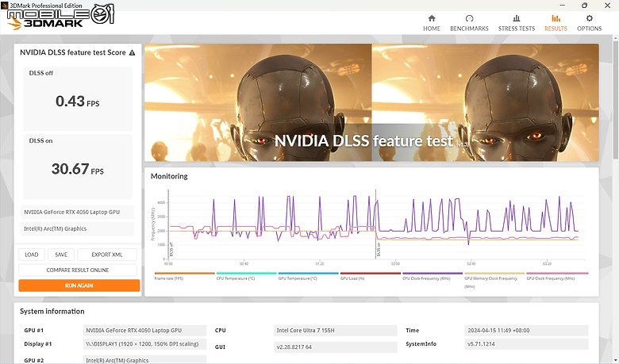
Task: Open the Benchmarks gauge icon
Action: tap(469, 18)
